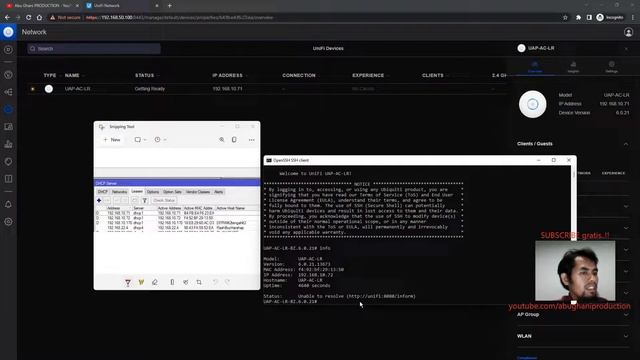Expand the AP Group section
Viewport: 640px width, 360px height.
coord(626,315)
